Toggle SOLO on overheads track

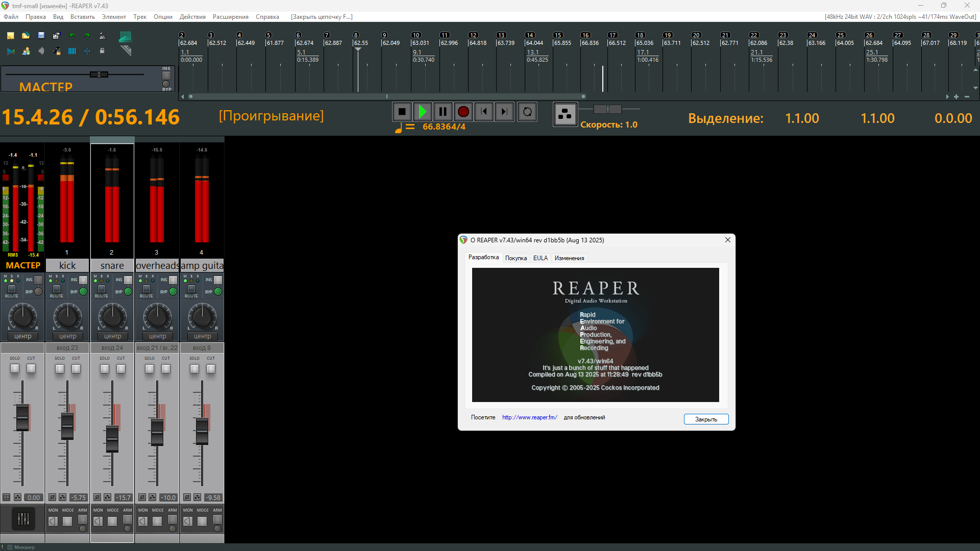click(x=150, y=369)
